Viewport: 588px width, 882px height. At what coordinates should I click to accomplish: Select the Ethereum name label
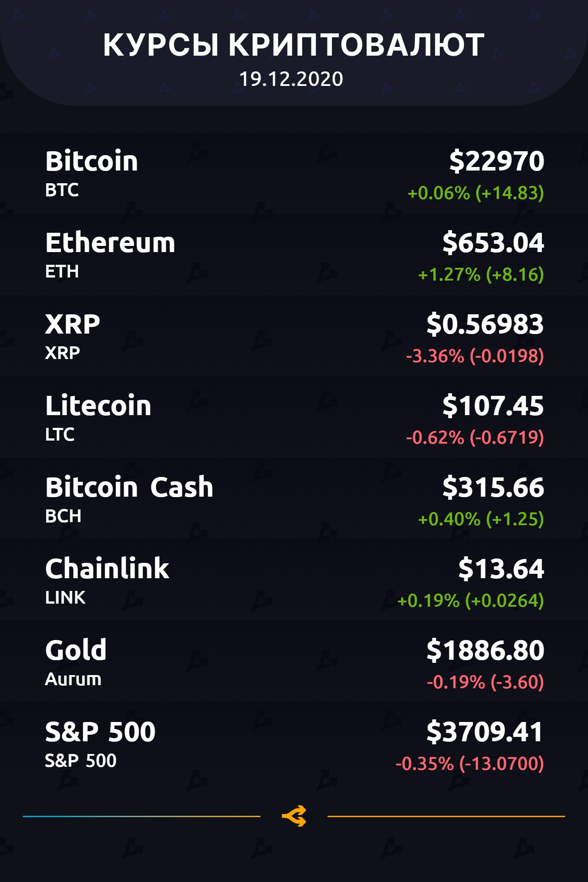(x=110, y=243)
